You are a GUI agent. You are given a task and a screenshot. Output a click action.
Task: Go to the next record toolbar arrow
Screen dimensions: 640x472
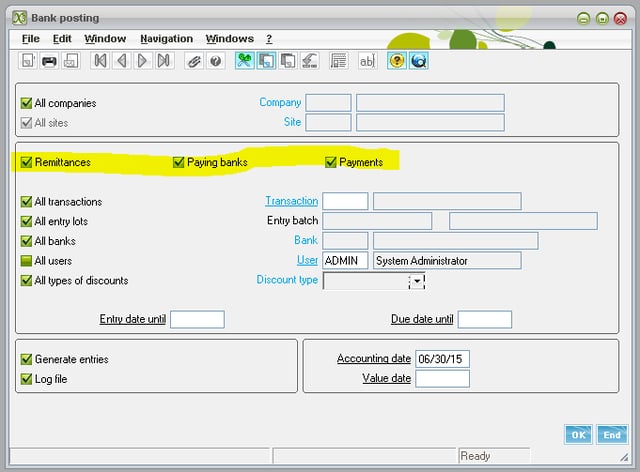pos(142,61)
